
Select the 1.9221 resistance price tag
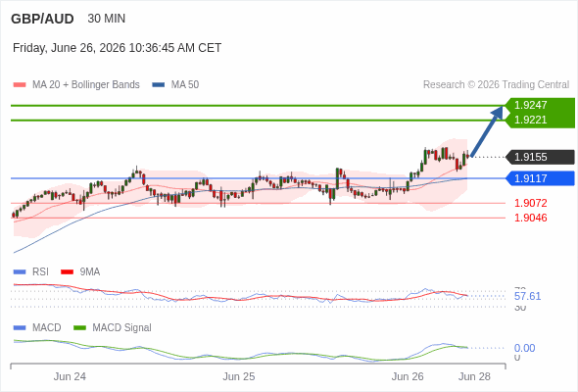pos(541,120)
